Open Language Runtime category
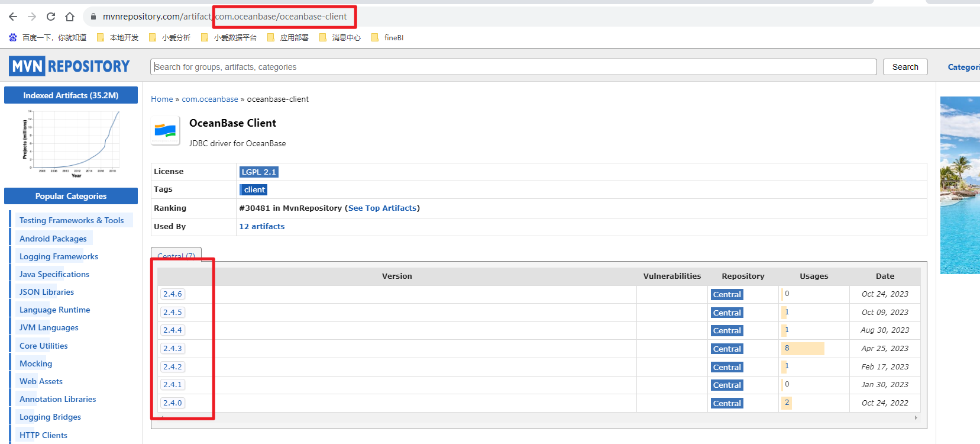This screenshot has height=444, width=980. (x=55, y=310)
